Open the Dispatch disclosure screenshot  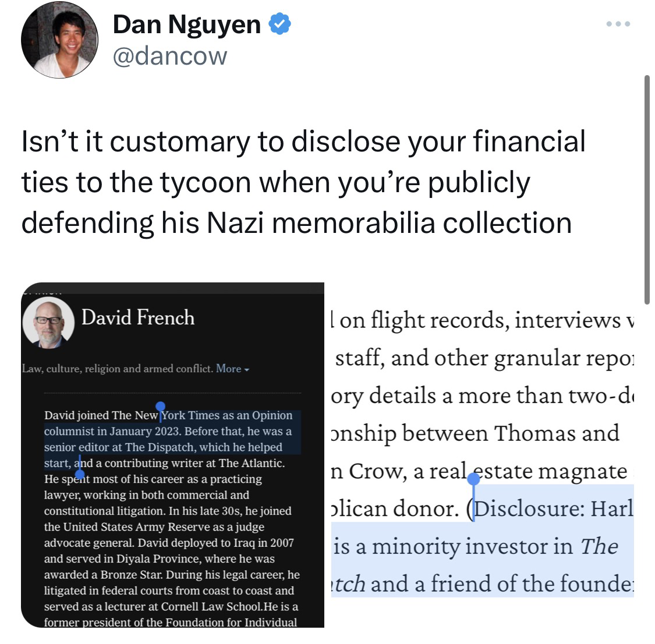pos(483,455)
